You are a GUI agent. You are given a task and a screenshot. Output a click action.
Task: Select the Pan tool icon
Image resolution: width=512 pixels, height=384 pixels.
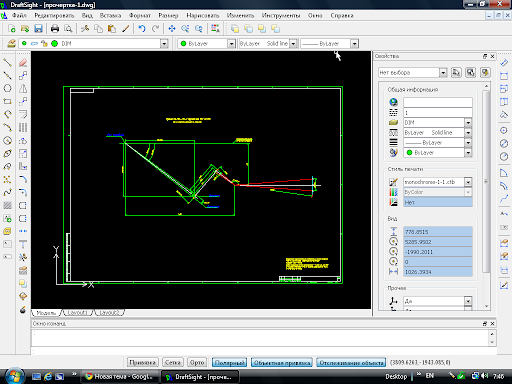(x=172, y=29)
